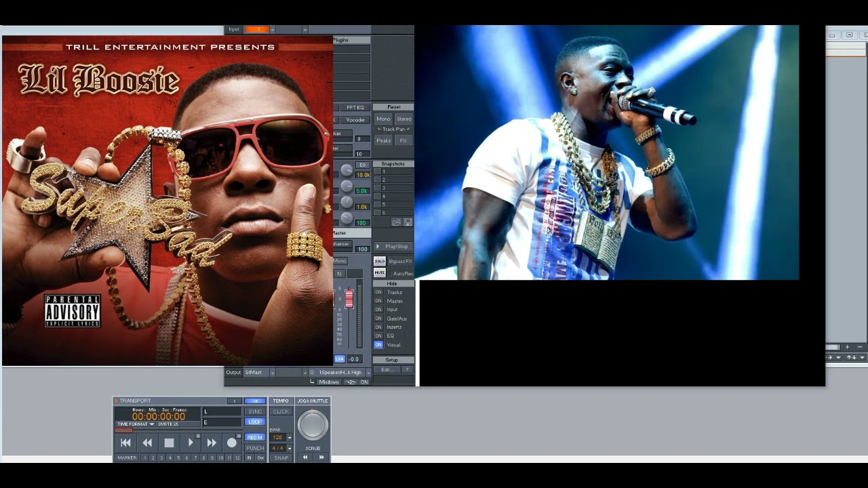The height and width of the screenshot is (488, 868).
Task: Click the red position slider in Transport
Action: point(124,430)
